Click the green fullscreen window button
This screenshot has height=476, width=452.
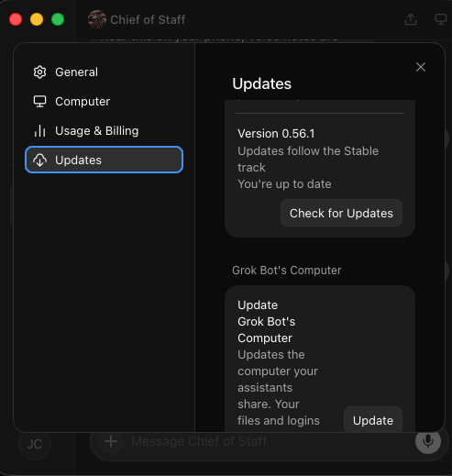click(x=58, y=19)
